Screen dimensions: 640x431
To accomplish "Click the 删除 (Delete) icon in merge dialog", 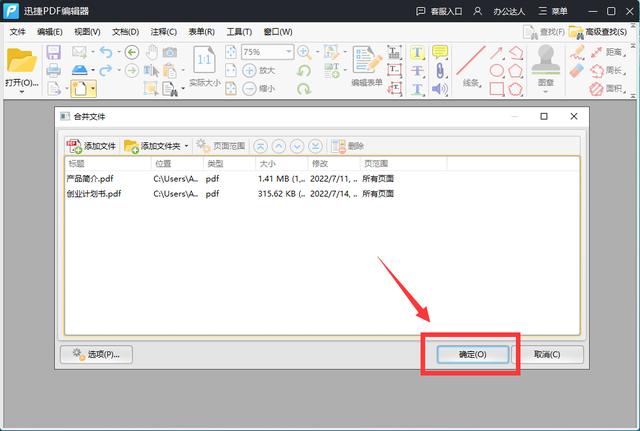I will pyautogui.click(x=348, y=146).
